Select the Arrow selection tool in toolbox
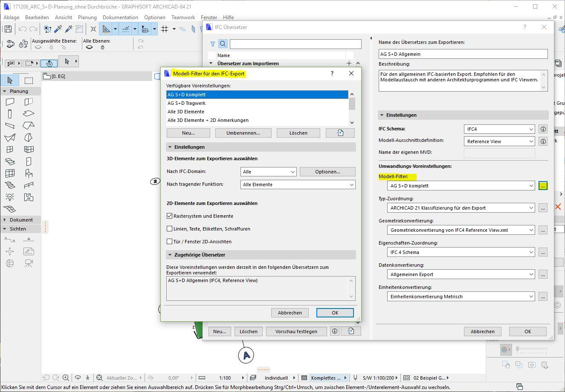This screenshot has height=392, width=565. (x=10, y=81)
